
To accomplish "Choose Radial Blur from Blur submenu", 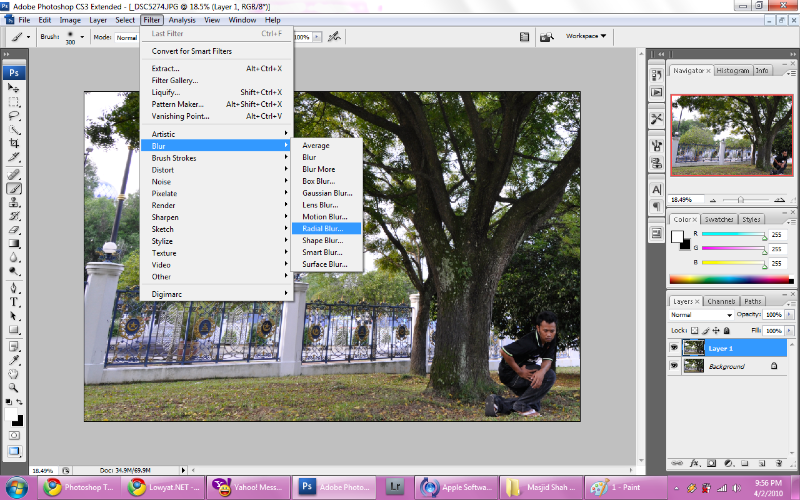I will pos(322,228).
